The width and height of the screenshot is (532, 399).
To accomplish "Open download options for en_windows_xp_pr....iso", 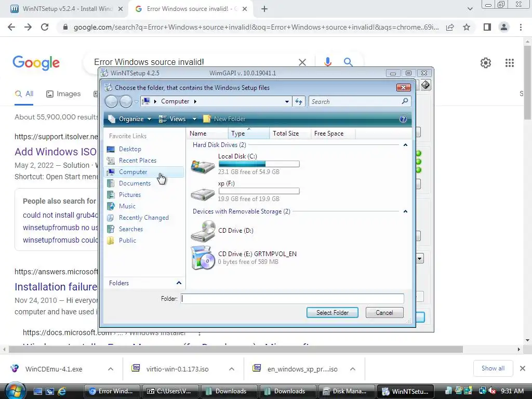I will pos(353,369).
